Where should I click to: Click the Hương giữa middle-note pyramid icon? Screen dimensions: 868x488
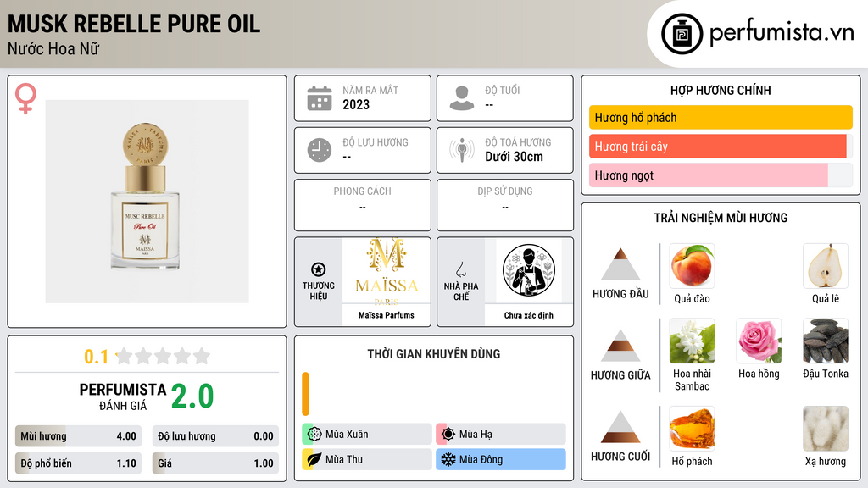(620, 346)
